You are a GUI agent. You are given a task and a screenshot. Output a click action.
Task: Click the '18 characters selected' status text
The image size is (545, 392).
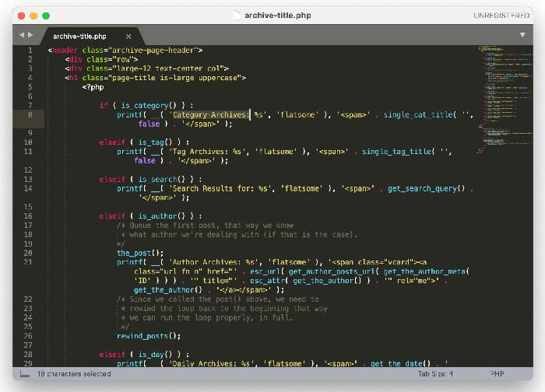(x=74, y=374)
